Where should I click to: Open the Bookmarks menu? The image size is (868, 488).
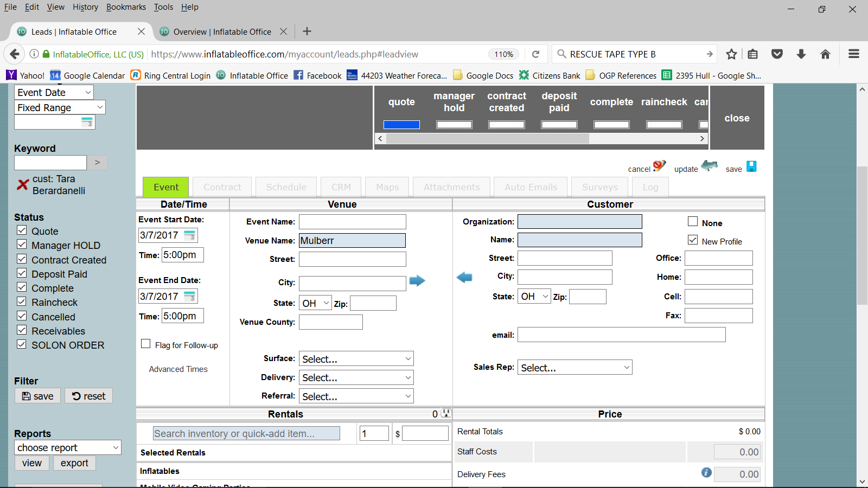click(126, 7)
